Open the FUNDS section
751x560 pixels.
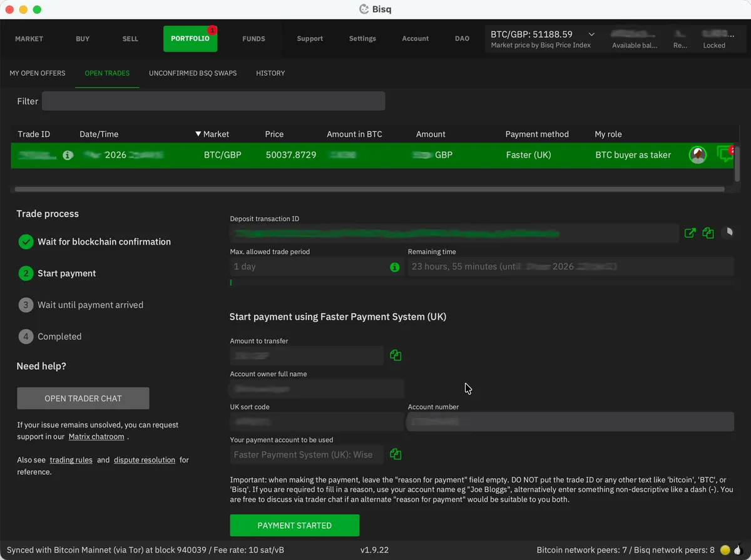(253, 38)
